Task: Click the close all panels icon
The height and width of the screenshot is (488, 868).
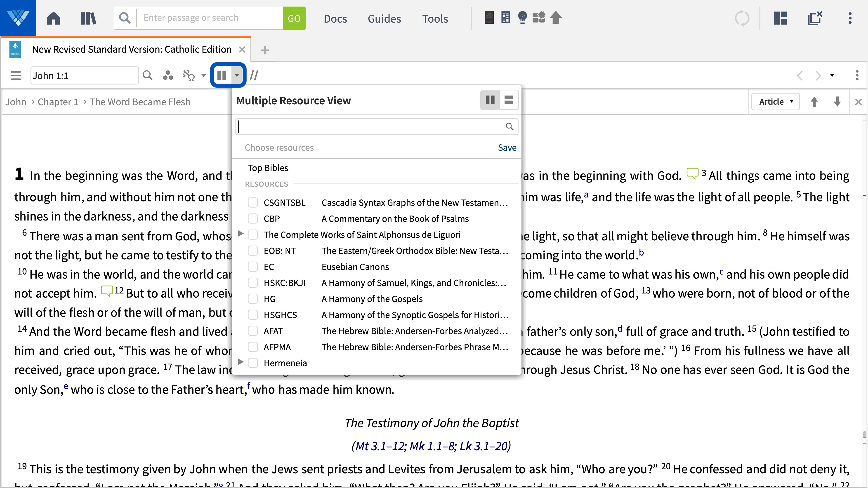Action: click(815, 18)
